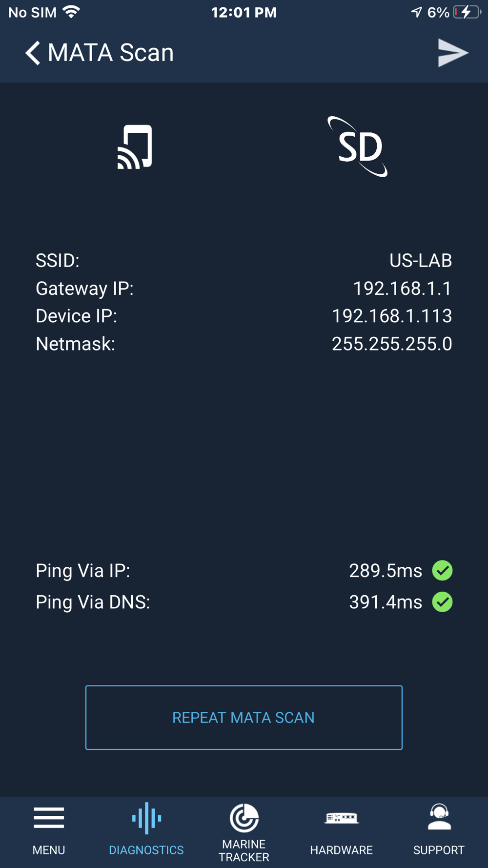Open the Hardware router icon
The height and width of the screenshot is (868, 488).
(x=342, y=817)
